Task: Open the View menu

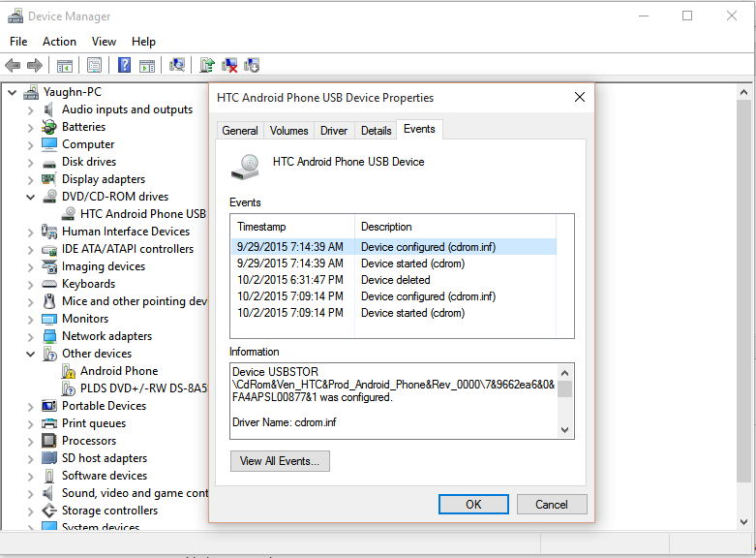Action: point(104,42)
